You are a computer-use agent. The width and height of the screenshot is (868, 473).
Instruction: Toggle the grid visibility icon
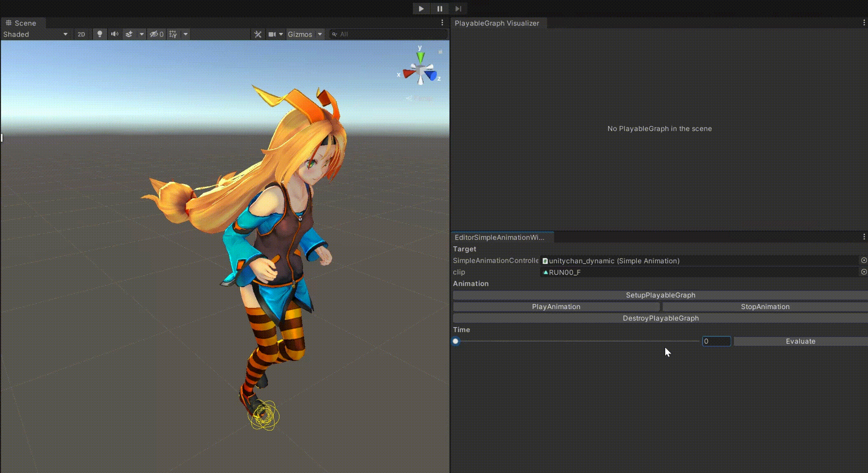173,34
